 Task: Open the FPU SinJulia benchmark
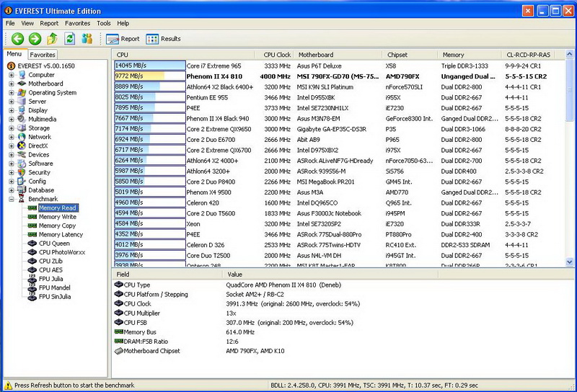[x=55, y=296]
